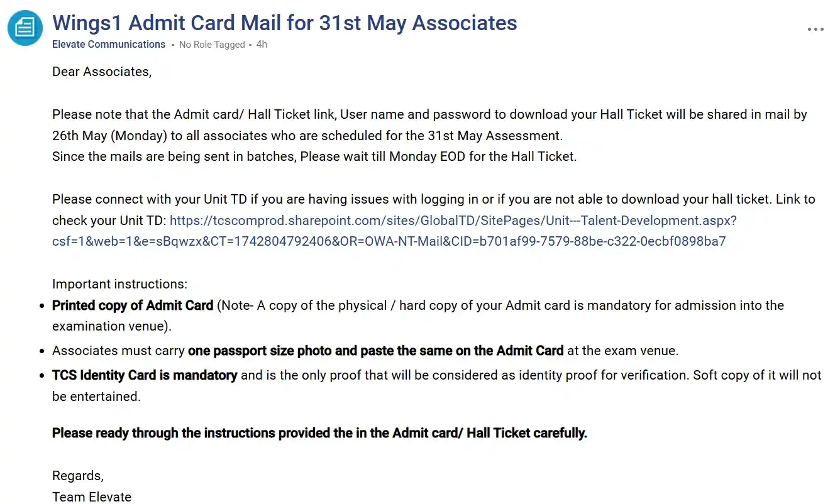Click the one passport size photo bold text
840x504 pixels.
pos(376,351)
